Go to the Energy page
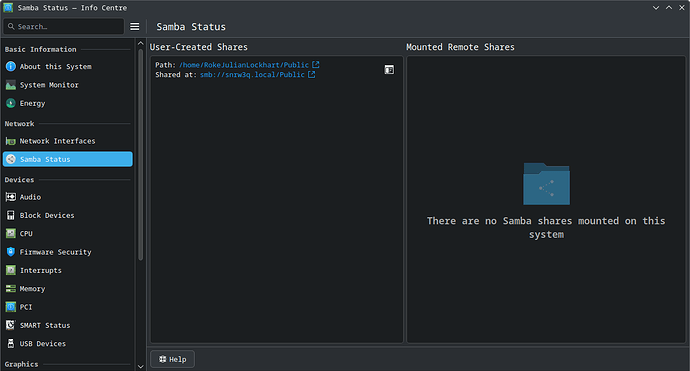Image resolution: width=690 pixels, height=371 pixels. tap(68, 103)
